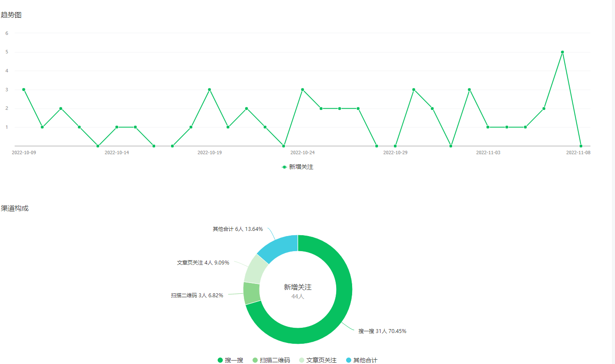The height and width of the screenshot is (364, 615).
Task: Toggle 扫描二维码 in the donut chart legend
Action: (272, 360)
